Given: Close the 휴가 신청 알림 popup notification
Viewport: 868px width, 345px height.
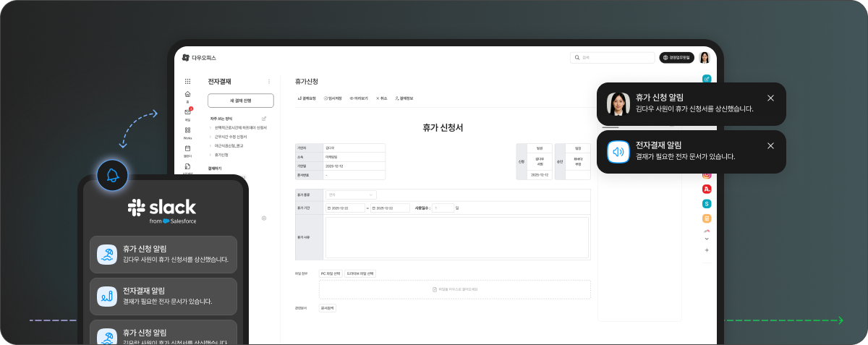Looking at the screenshot, I should (x=770, y=98).
